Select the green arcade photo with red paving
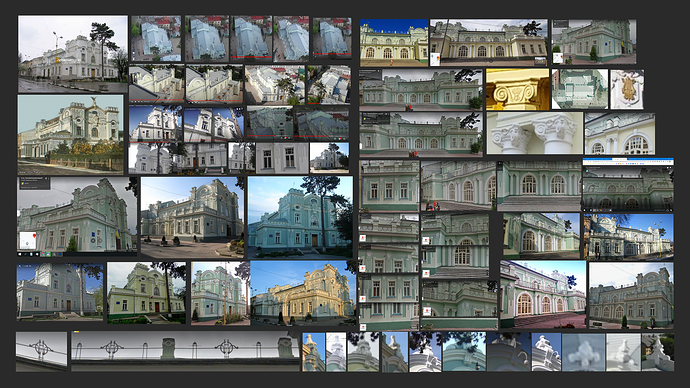 click(543, 294)
